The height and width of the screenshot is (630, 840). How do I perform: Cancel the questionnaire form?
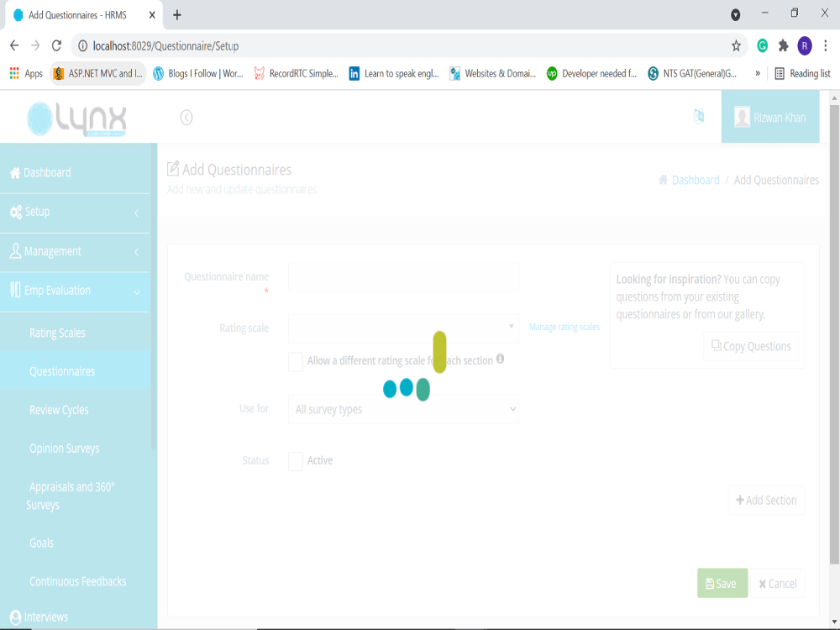(778, 584)
